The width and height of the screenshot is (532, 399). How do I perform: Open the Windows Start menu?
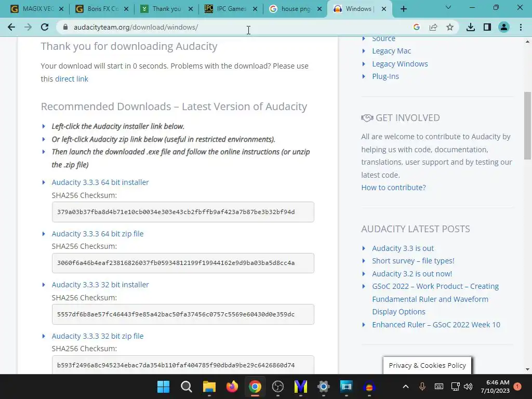point(163,387)
